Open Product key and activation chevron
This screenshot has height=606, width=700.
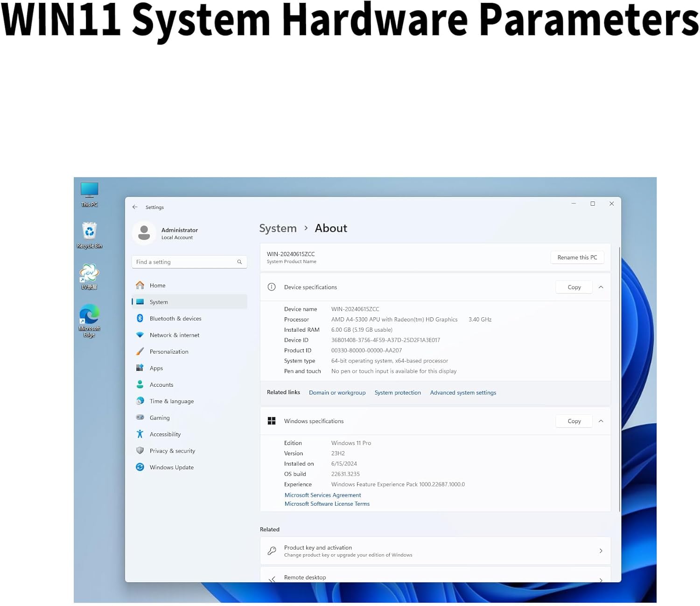pyautogui.click(x=601, y=551)
